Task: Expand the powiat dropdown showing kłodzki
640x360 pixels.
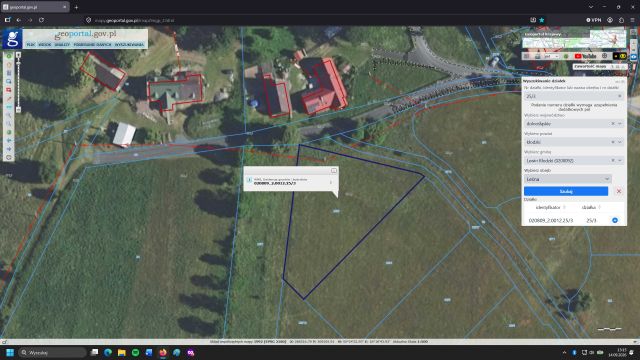Action: point(620,142)
